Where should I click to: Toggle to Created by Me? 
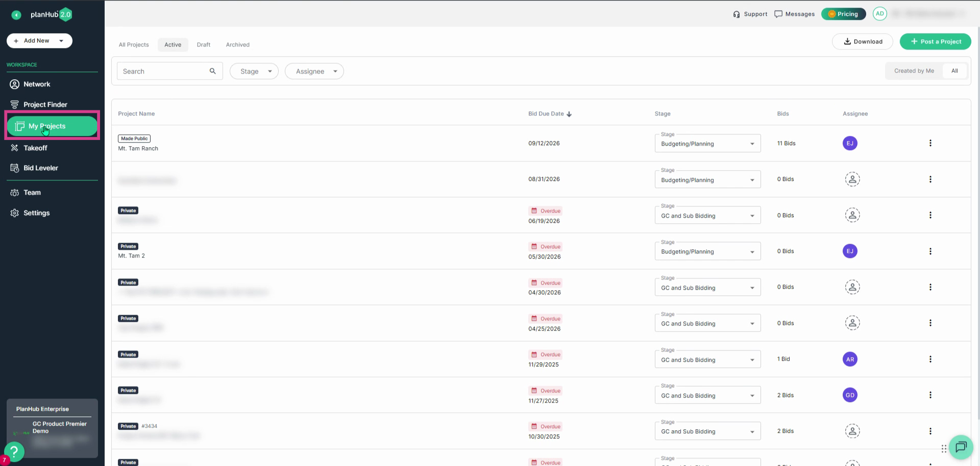(x=914, y=71)
